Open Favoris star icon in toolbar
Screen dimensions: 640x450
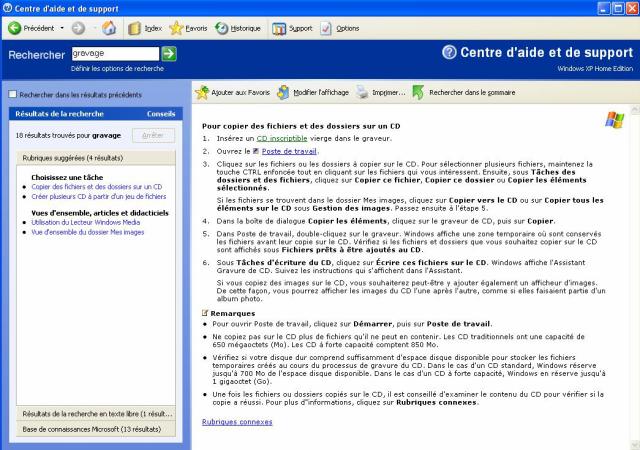pos(176,28)
